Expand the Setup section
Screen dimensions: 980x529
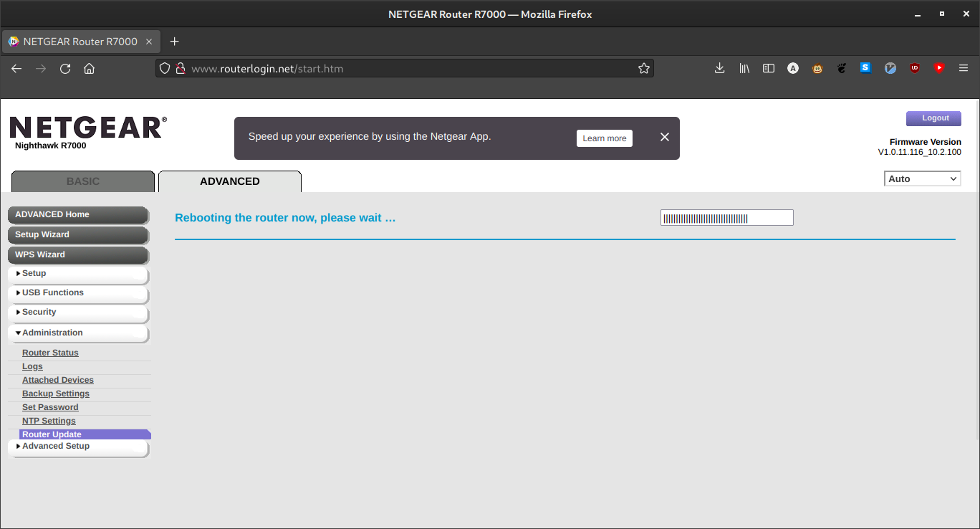point(78,274)
